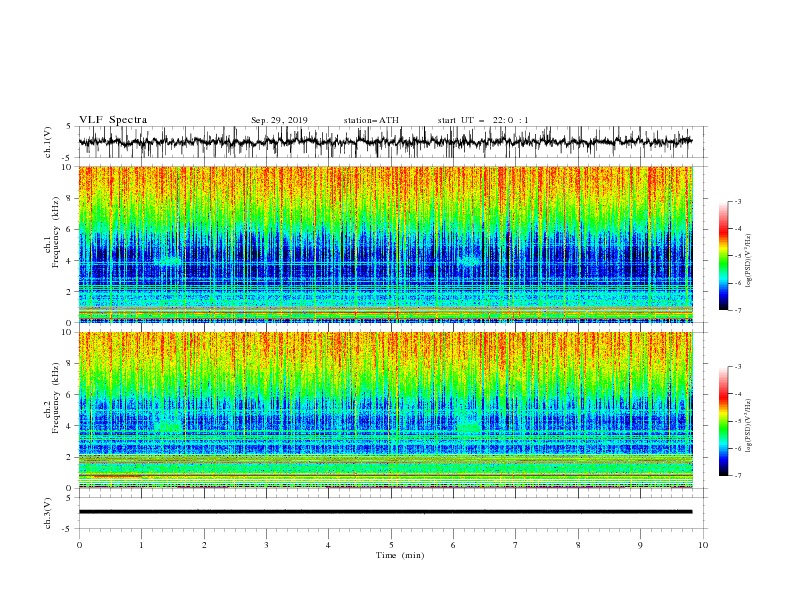Click the '-3' tick on ch.1 colorbar
This screenshot has width=792, height=612.
pyautogui.click(x=737, y=201)
